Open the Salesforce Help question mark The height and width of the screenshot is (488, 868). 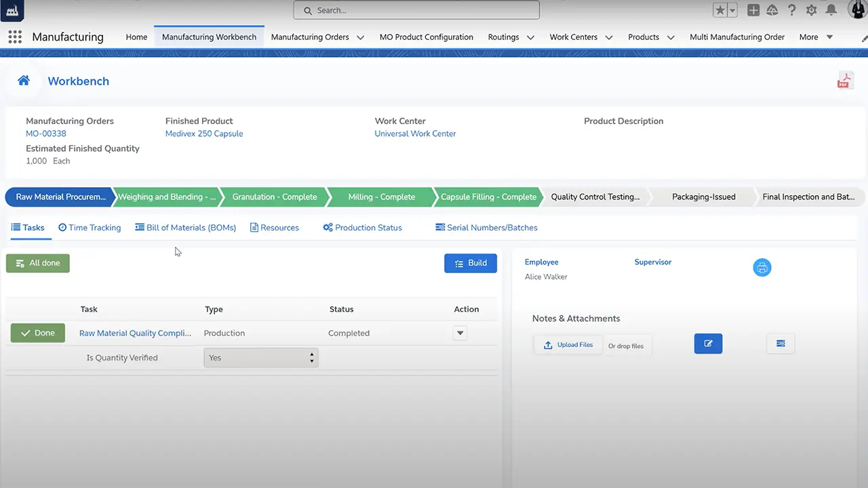pos(791,10)
